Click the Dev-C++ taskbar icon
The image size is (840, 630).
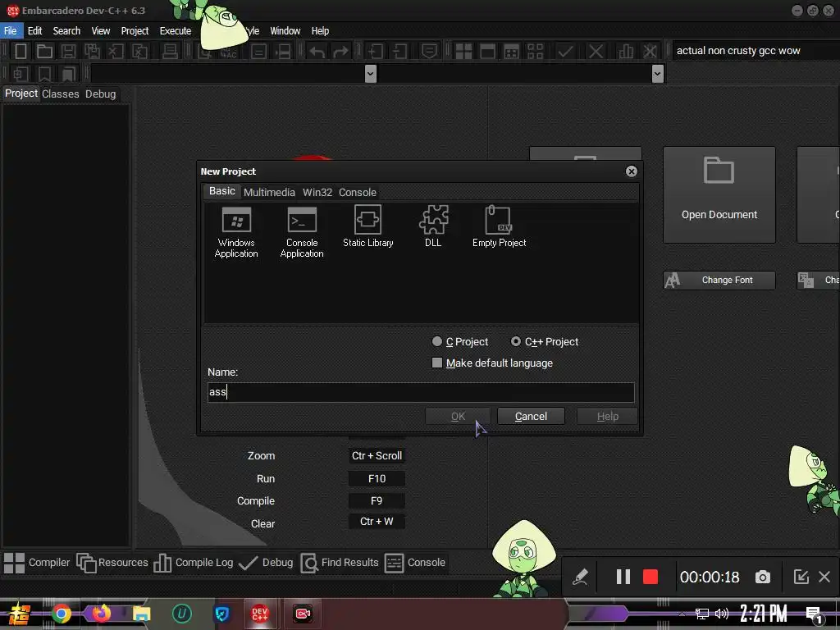[x=260, y=614]
